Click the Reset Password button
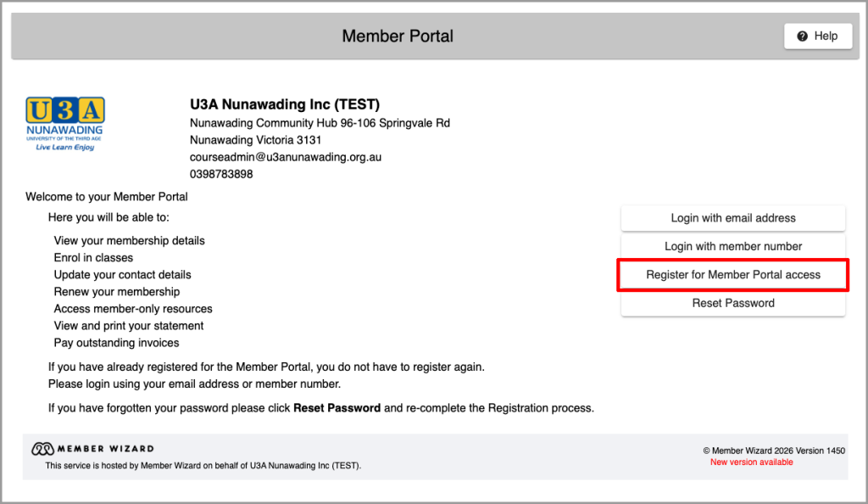The height and width of the screenshot is (504, 868). 733,303
